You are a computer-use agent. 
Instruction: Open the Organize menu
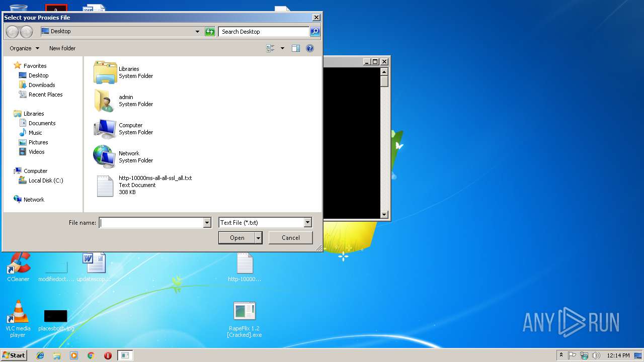point(24,48)
